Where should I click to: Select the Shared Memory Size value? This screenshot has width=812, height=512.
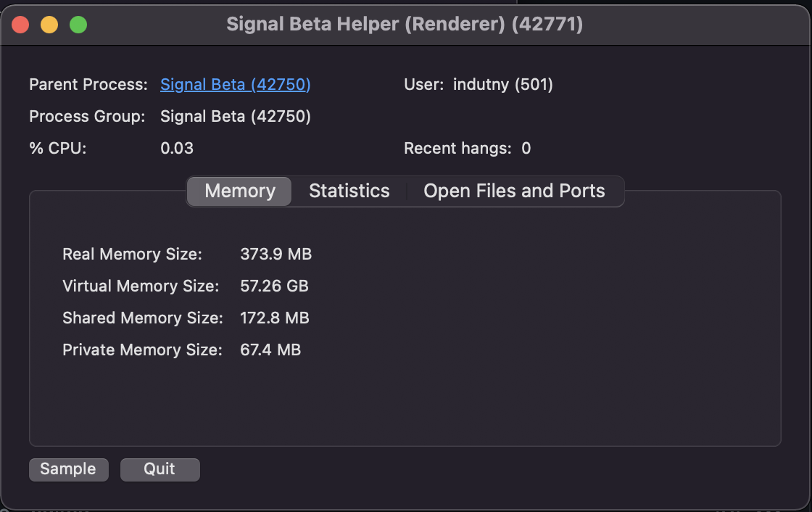point(274,318)
